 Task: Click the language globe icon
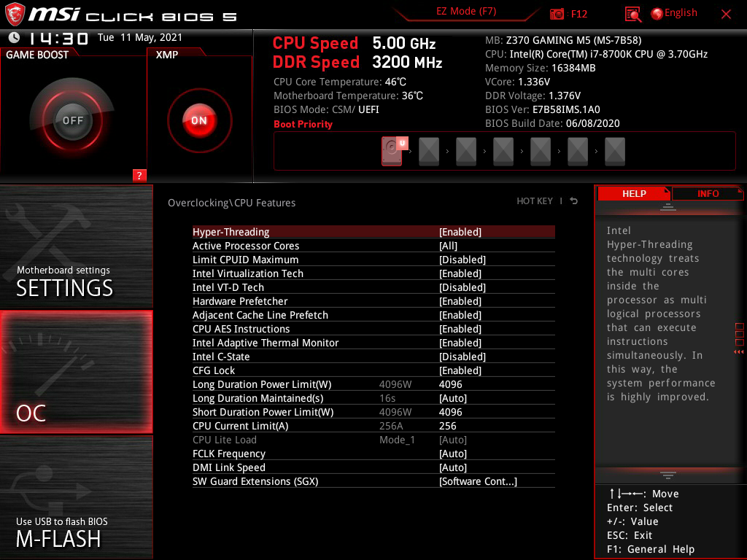657,14
